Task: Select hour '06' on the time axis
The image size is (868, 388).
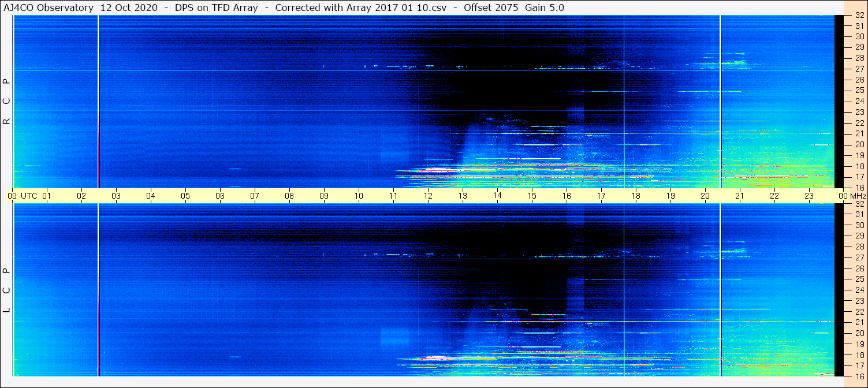Action: tap(220, 196)
